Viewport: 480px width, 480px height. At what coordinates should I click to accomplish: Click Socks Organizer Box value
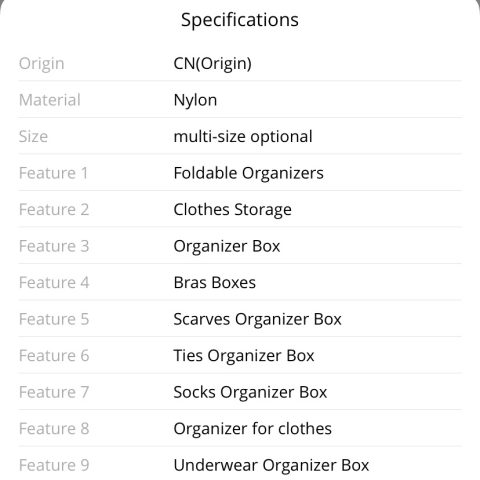[250, 393]
